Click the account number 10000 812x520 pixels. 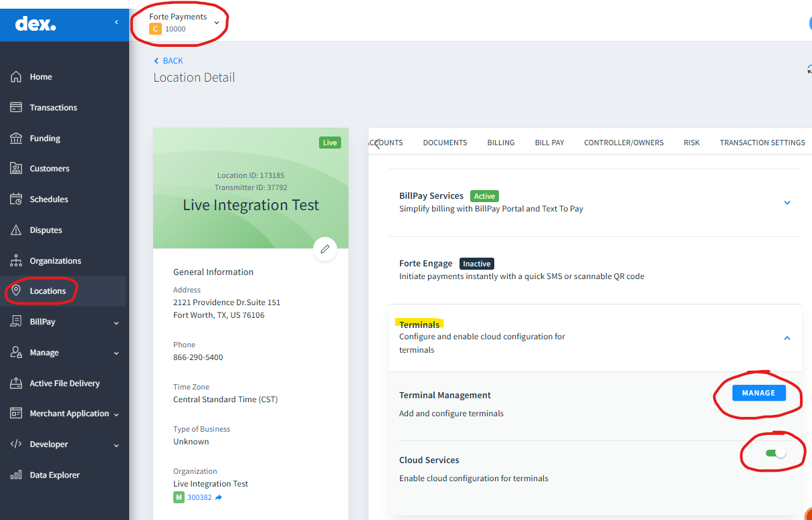pos(175,29)
